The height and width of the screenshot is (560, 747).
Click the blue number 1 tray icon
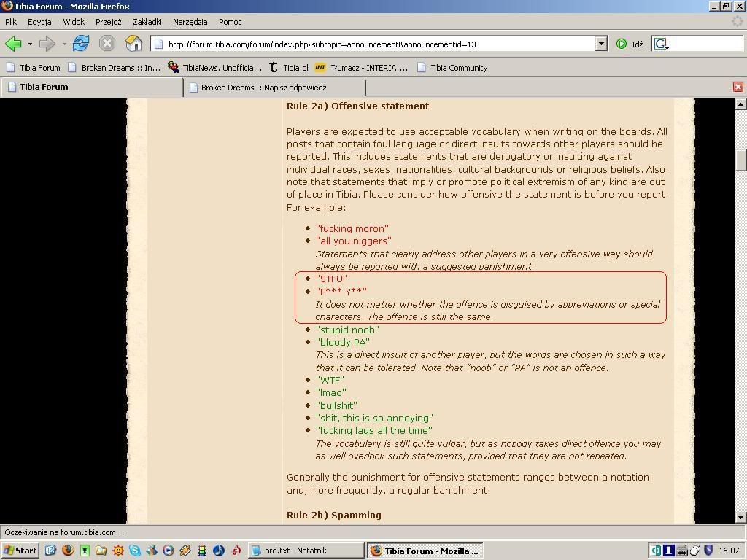669,551
